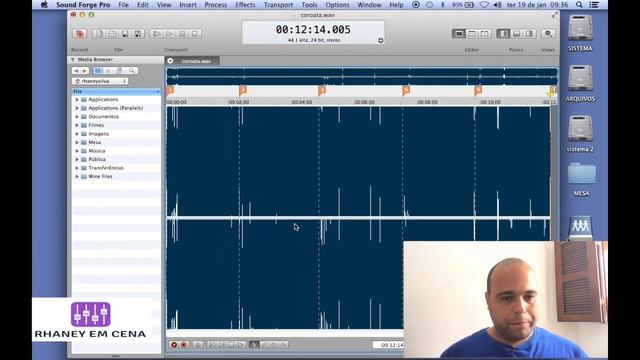The image size is (640, 360).
Task: Click the Media Browser search magnifier icon
Action: tap(132, 71)
